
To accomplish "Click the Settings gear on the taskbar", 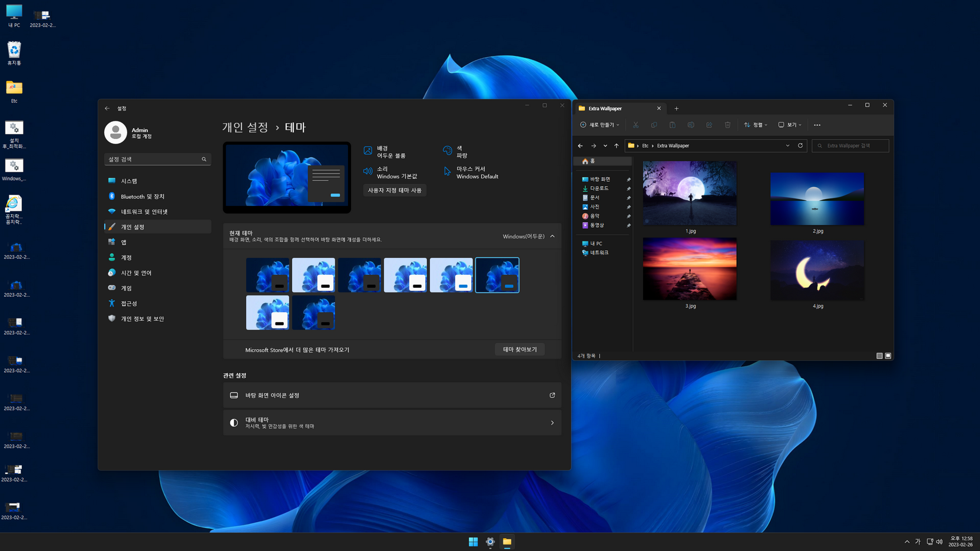I will point(490,542).
